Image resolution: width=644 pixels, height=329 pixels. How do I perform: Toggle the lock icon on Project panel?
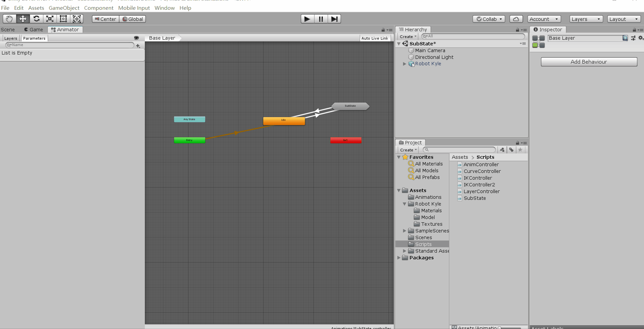(517, 143)
